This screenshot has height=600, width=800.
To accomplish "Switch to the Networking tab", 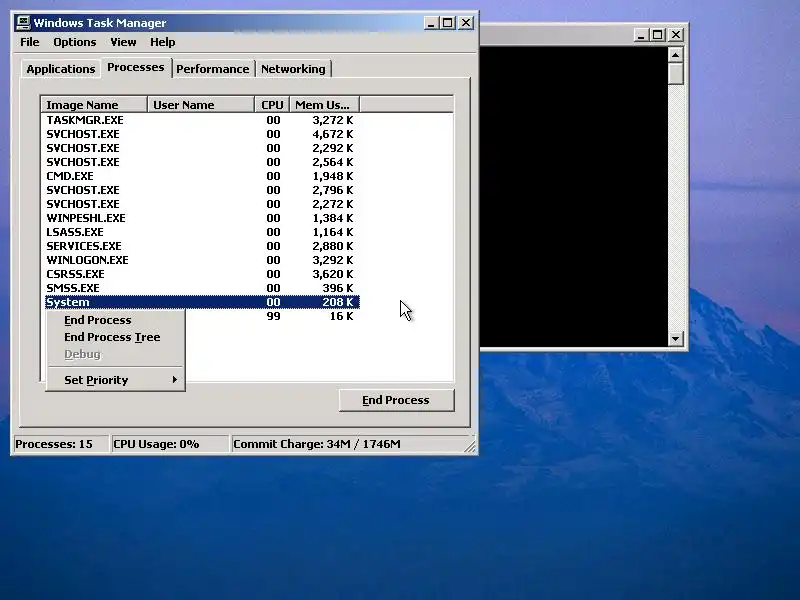I will [293, 69].
